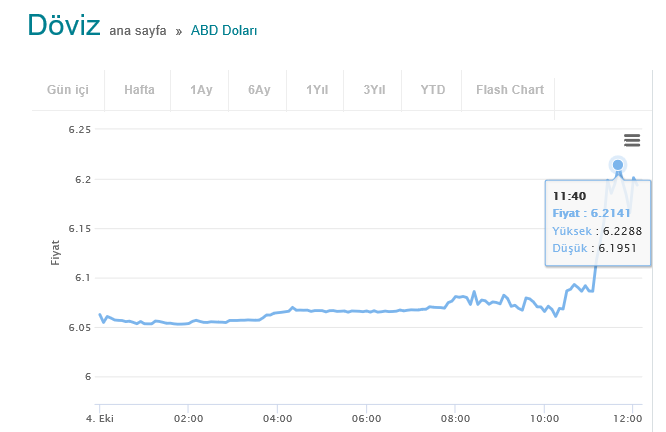
Task: Switch to the 3Yıl tab
Action: (x=374, y=90)
